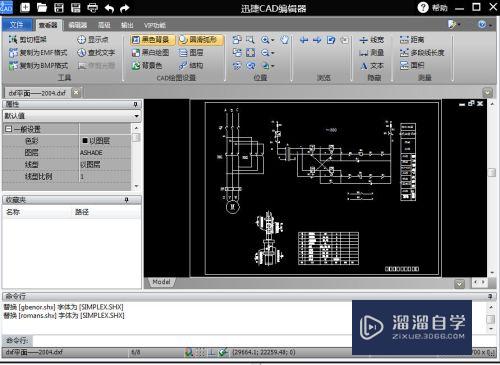Toggle hiding 文本 text

pos(372,66)
